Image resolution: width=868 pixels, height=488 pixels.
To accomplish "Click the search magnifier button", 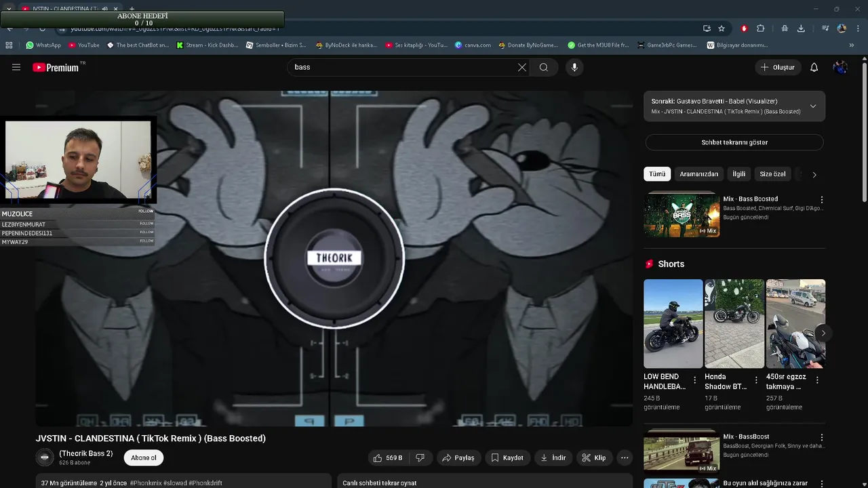I will pos(544,67).
